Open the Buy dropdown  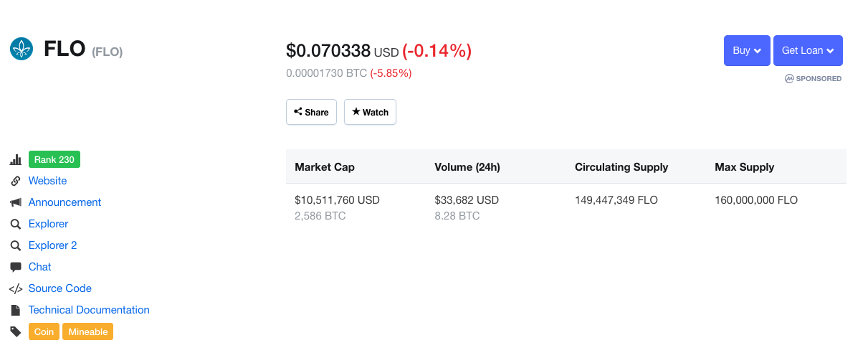click(747, 51)
